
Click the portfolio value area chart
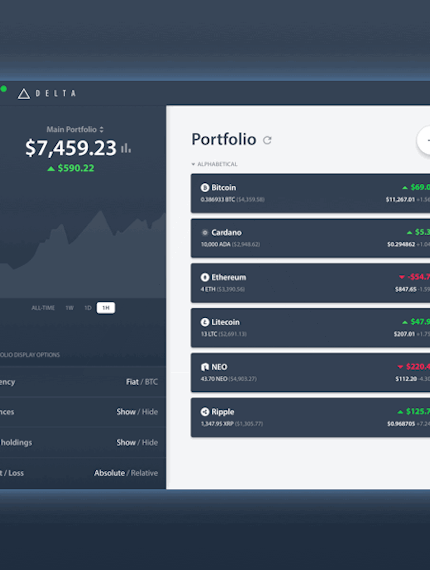coord(83,254)
